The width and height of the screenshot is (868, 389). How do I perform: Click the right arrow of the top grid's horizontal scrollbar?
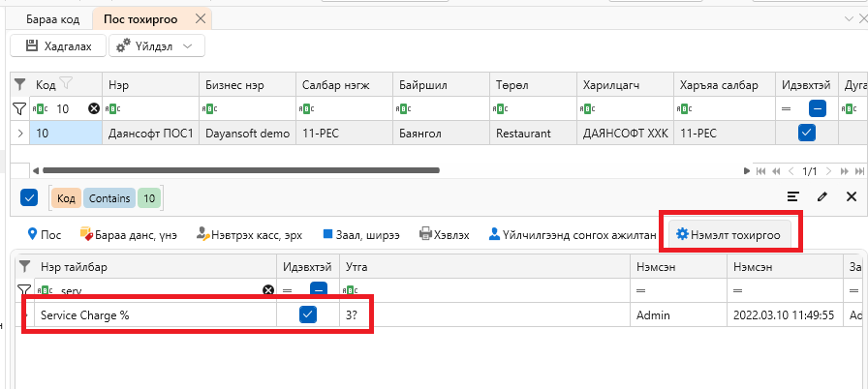[x=747, y=170]
